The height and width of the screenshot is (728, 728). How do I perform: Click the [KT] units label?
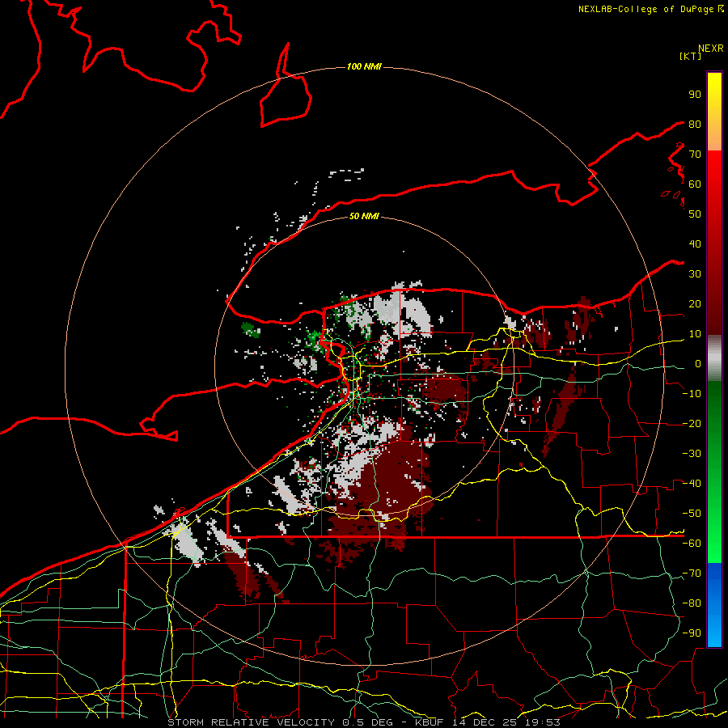691,56
